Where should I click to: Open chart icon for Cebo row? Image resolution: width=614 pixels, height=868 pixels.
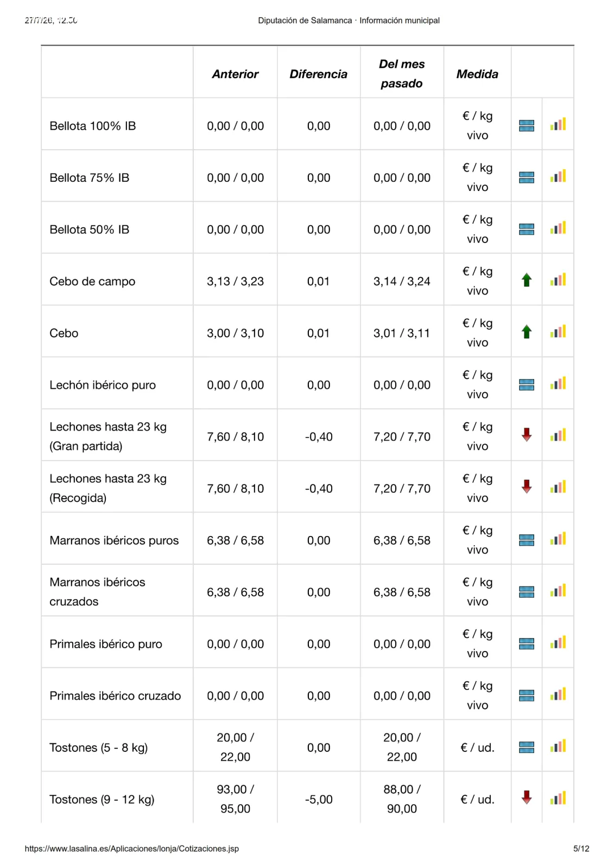tap(558, 332)
